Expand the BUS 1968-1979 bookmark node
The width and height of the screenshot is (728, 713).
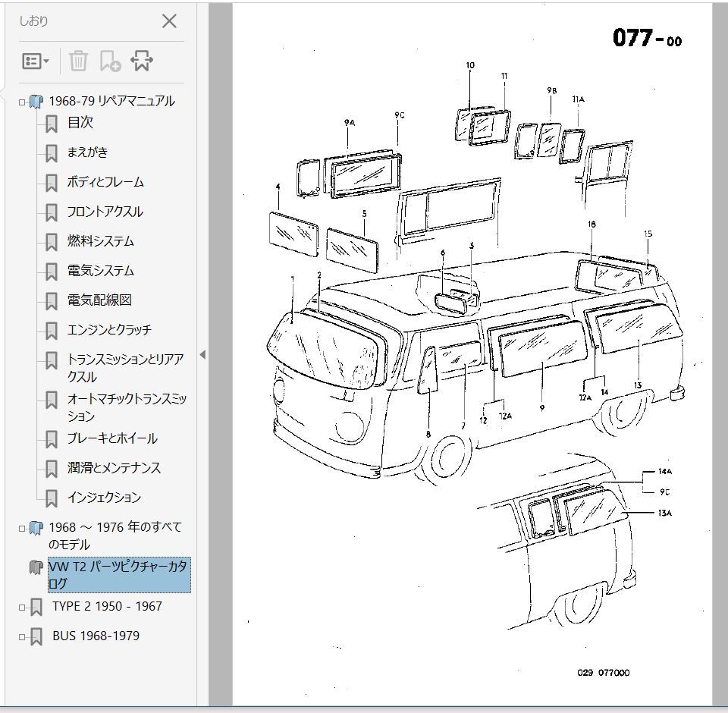(22, 637)
